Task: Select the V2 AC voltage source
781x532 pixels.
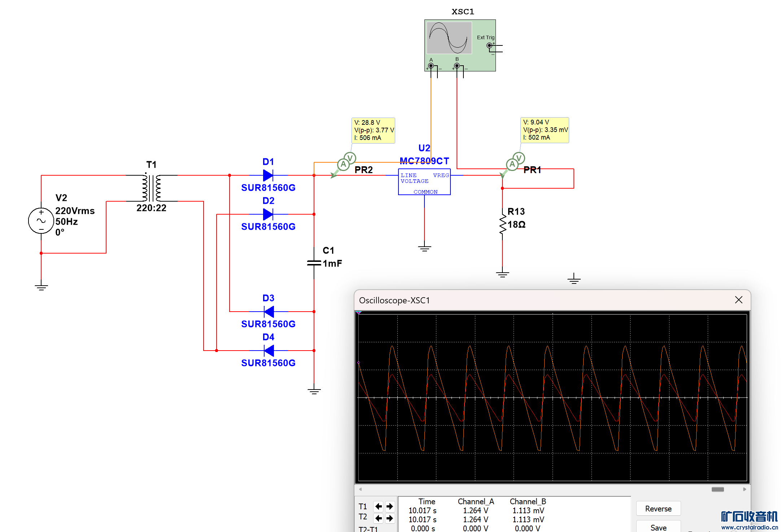Action: click(x=41, y=221)
